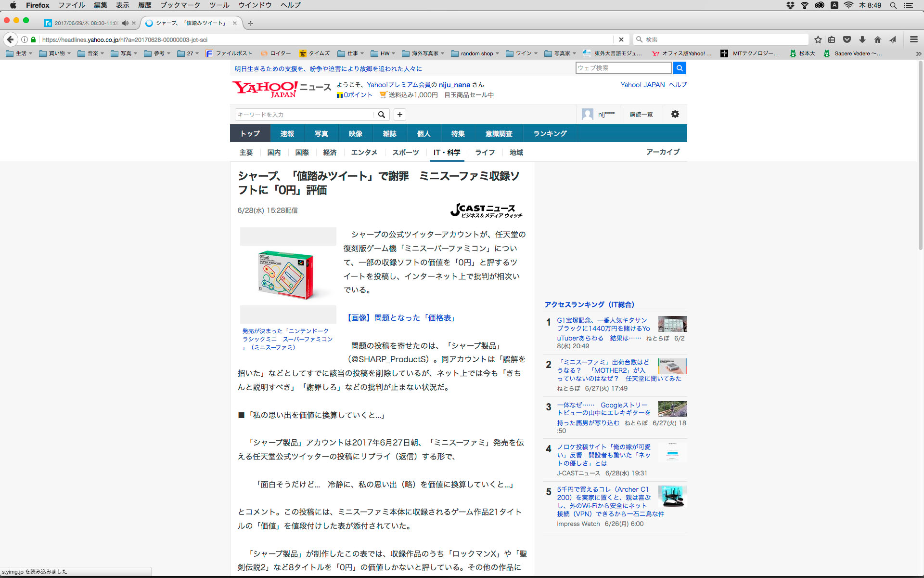The height and width of the screenshot is (578, 924).
Task: Open the ブックマーク menu in the menu bar
Action: click(x=180, y=5)
